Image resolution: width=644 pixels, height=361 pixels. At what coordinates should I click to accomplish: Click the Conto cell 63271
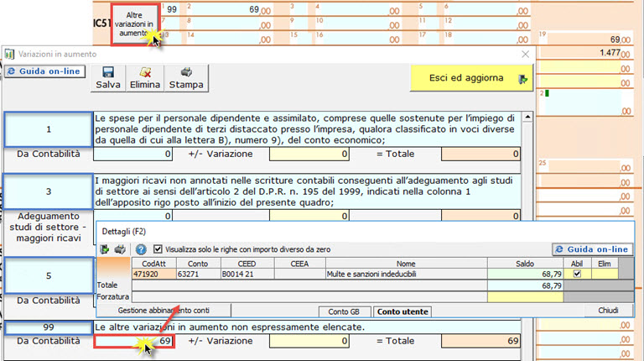click(199, 275)
